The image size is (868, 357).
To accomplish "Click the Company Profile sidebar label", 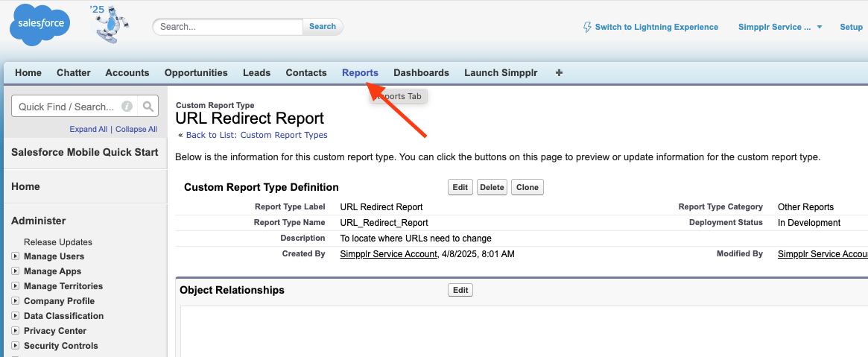I will 59,301.
